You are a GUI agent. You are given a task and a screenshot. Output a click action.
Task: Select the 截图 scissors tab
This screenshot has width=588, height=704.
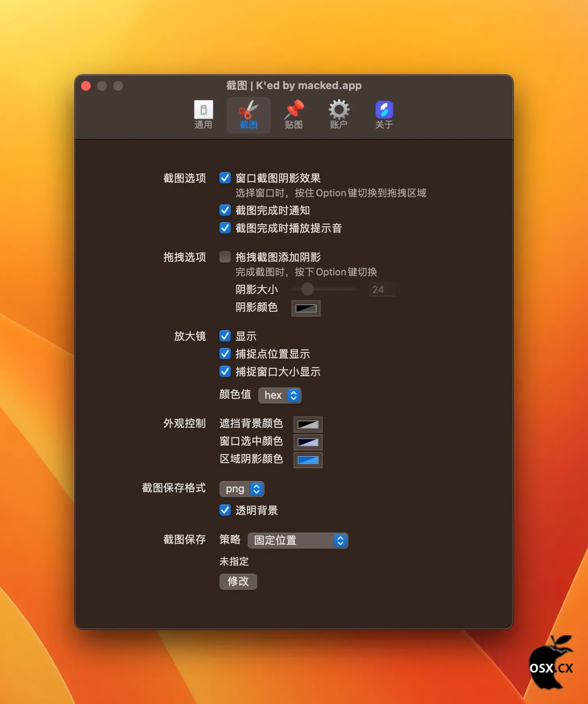[x=248, y=115]
